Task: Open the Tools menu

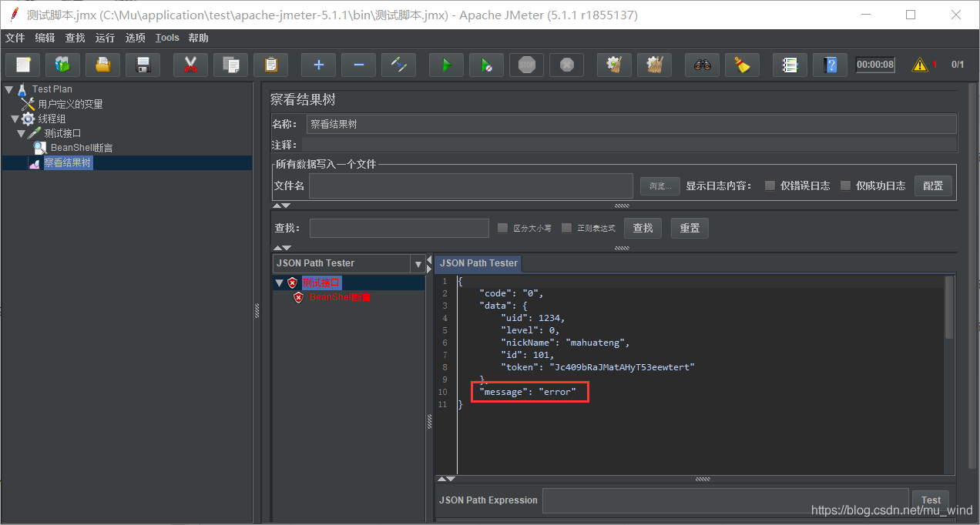Action: (167, 38)
